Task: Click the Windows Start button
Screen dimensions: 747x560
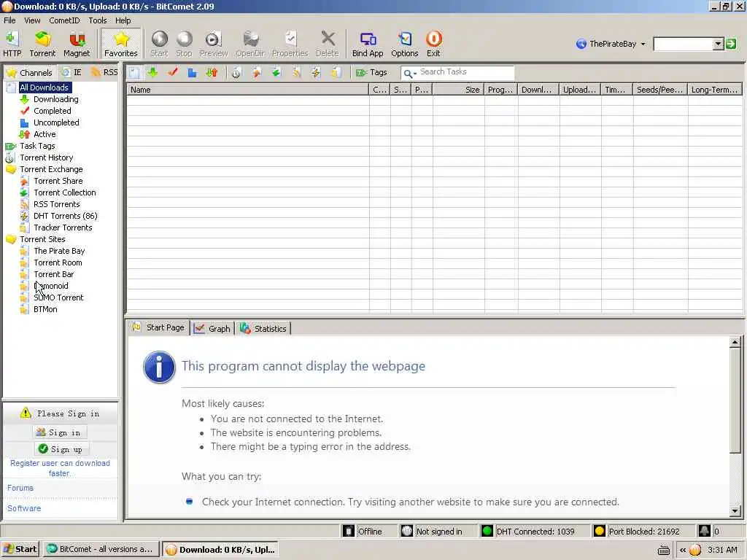Action: coord(20,549)
